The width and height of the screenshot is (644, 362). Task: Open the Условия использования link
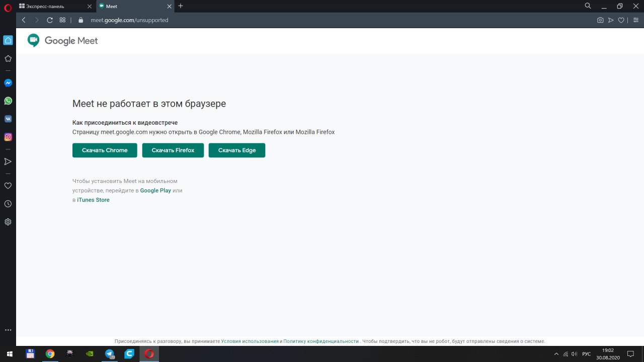tap(250, 341)
